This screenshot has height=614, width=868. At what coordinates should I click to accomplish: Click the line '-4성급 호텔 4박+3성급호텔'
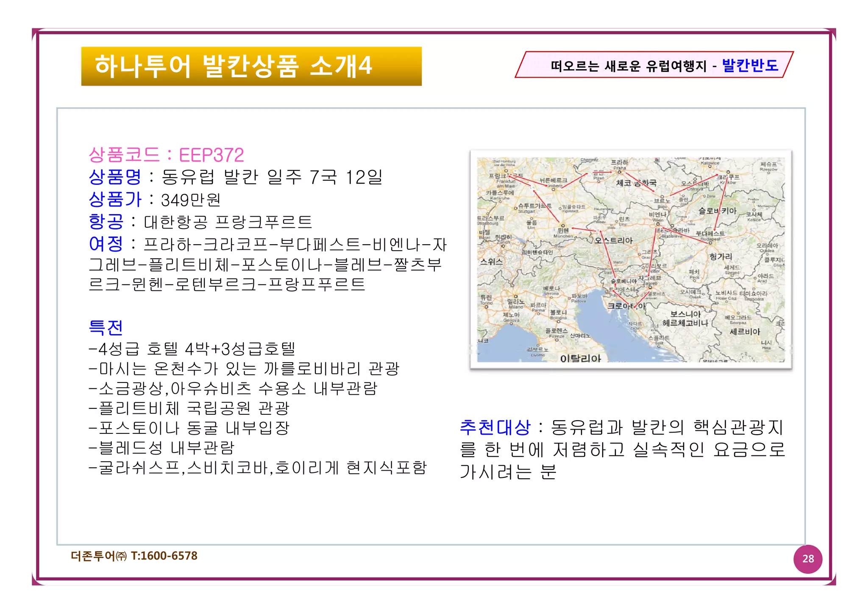coord(192,349)
